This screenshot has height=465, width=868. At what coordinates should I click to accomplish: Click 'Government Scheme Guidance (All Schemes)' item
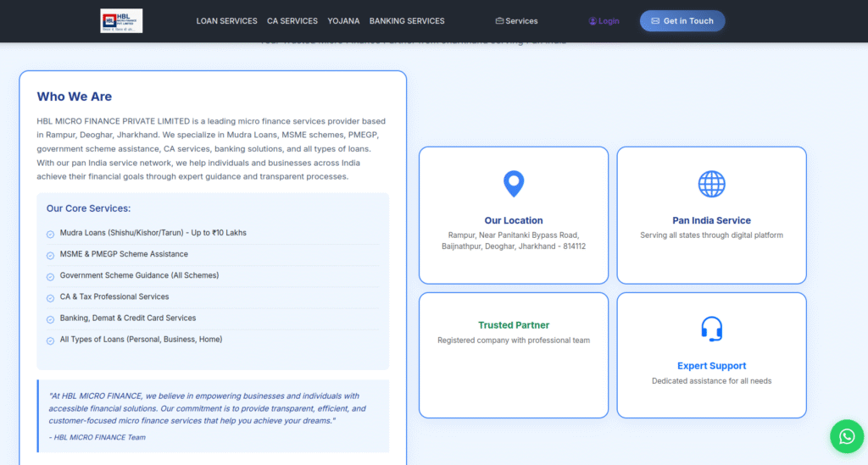pyautogui.click(x=139, y=275)
